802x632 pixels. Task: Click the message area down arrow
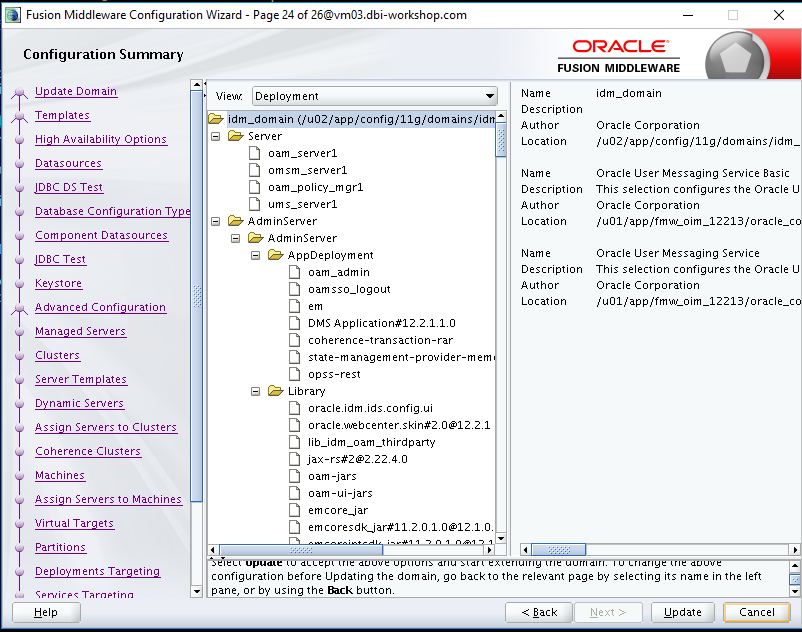pyautogui.click(x=795, y=592)
